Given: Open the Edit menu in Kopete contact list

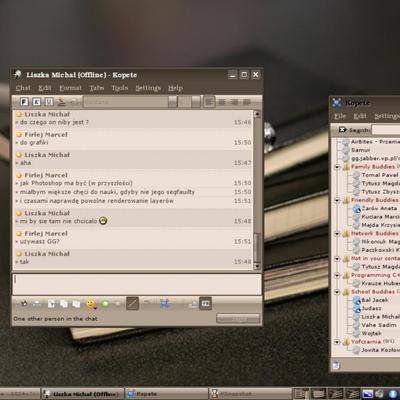Looking at the screenshot, I should pyautogui.click(x=360, y=116).
